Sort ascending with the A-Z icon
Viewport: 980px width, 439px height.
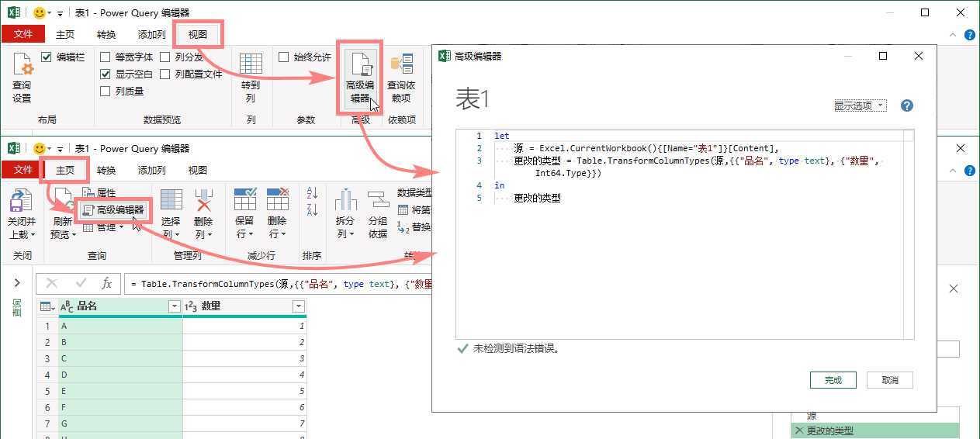313,192
